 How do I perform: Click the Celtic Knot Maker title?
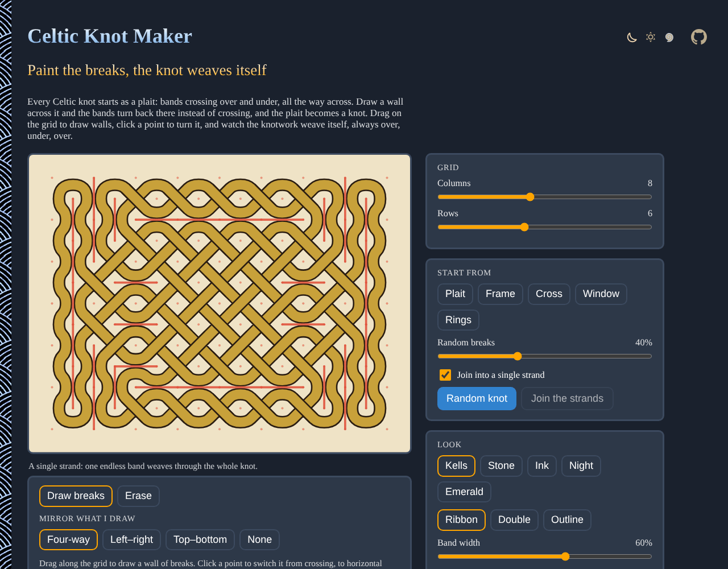point(110,36)
